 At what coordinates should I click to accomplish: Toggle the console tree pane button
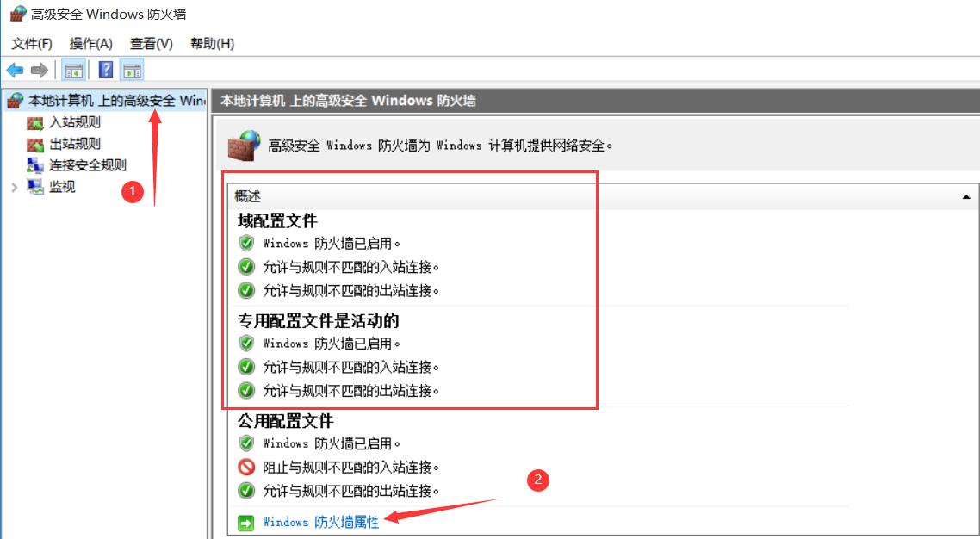(x=74, y=70)
